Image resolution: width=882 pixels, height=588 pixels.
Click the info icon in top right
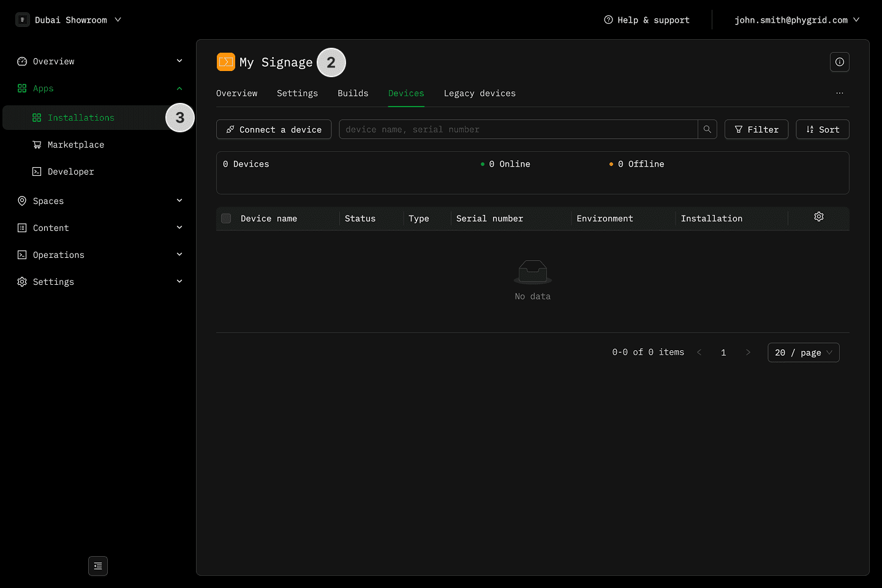(839, 62)
